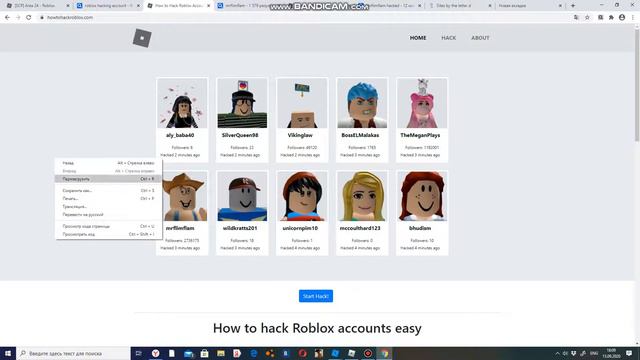Reload the page with the toolbar refresh icon
The image size is (640, 360).
(29, 18)
